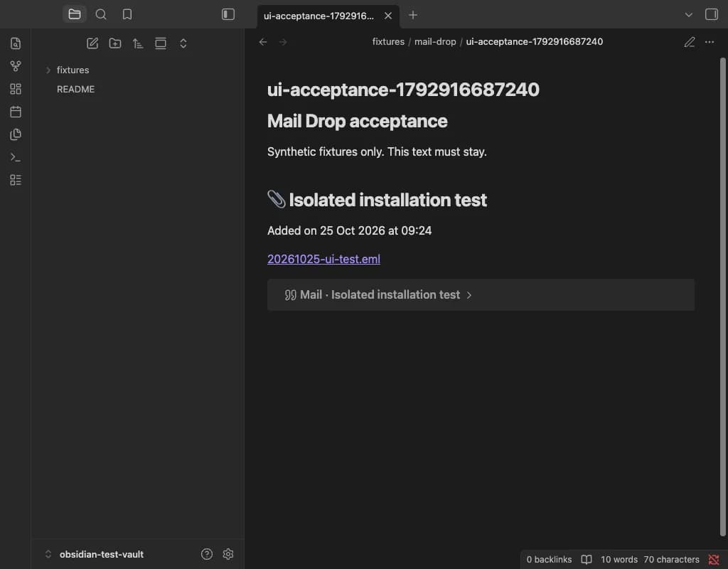Add a new tab
This screenshot has height=569, width=728.
(413, 16)
